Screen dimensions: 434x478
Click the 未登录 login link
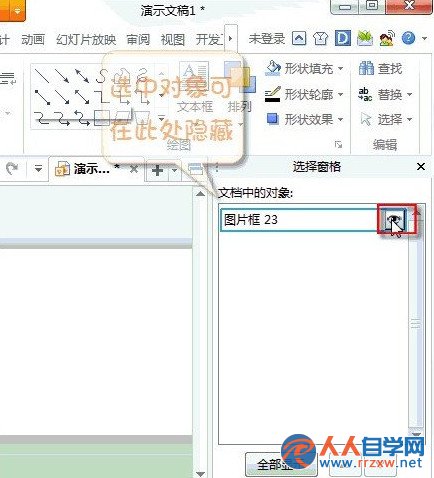tap(267, 39)
